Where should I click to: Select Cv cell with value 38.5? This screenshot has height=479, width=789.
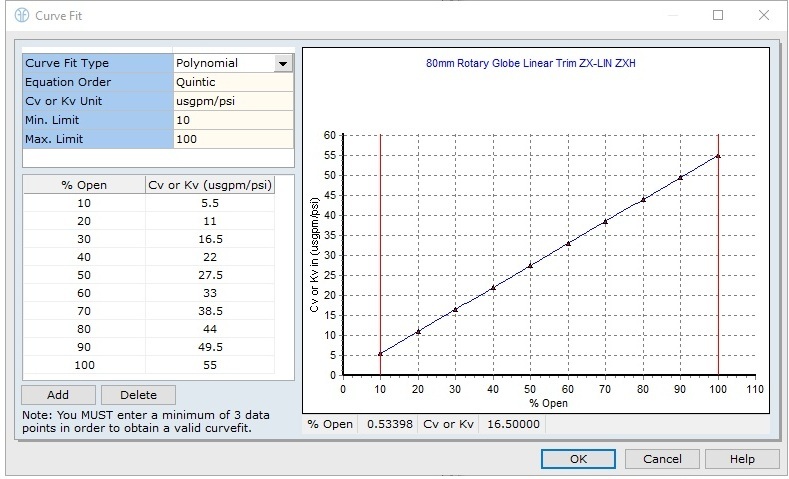pyautogui.click(x=210, y=311)
